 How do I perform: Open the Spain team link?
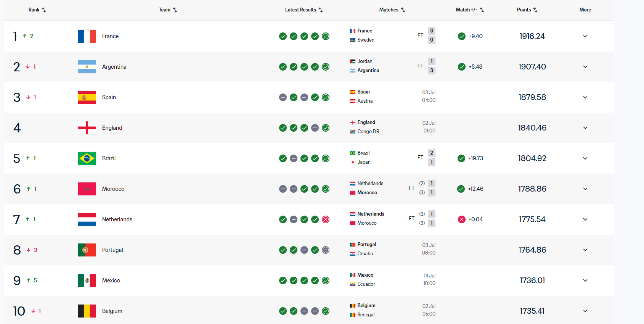click(x=109, y=97)
